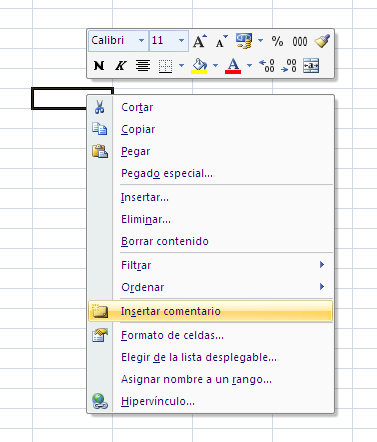
Task: Expand the Ordenar submenu arrow
Action: click(322, 287)
